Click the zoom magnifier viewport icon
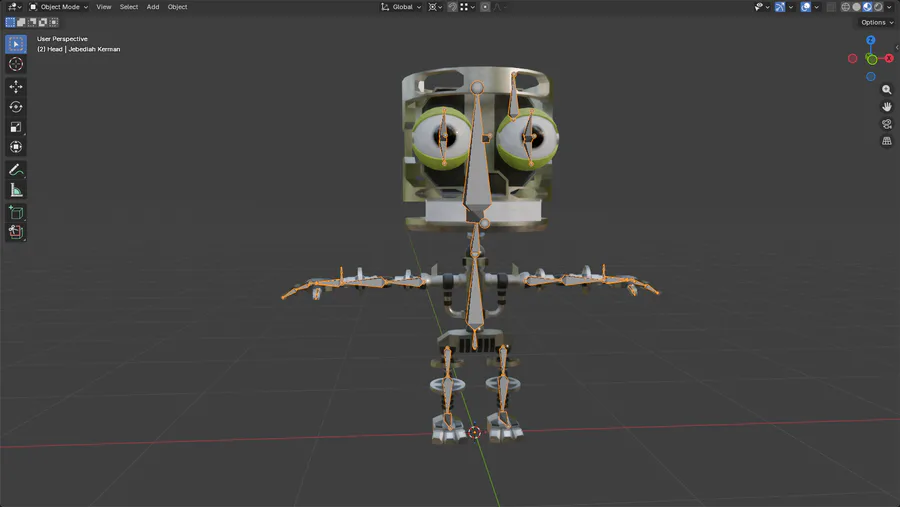This screenshot has height=507, width=900. pos(887,90)
